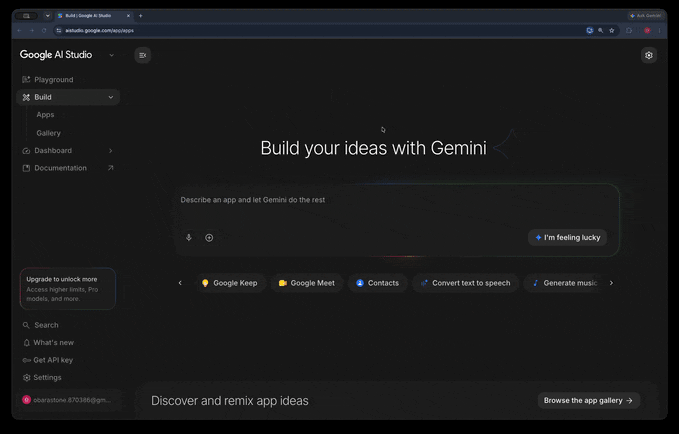This screenshot has height=434, width=679.
Task: Click the Search magnifier icon in sidebar
Action: click(26, 325)
